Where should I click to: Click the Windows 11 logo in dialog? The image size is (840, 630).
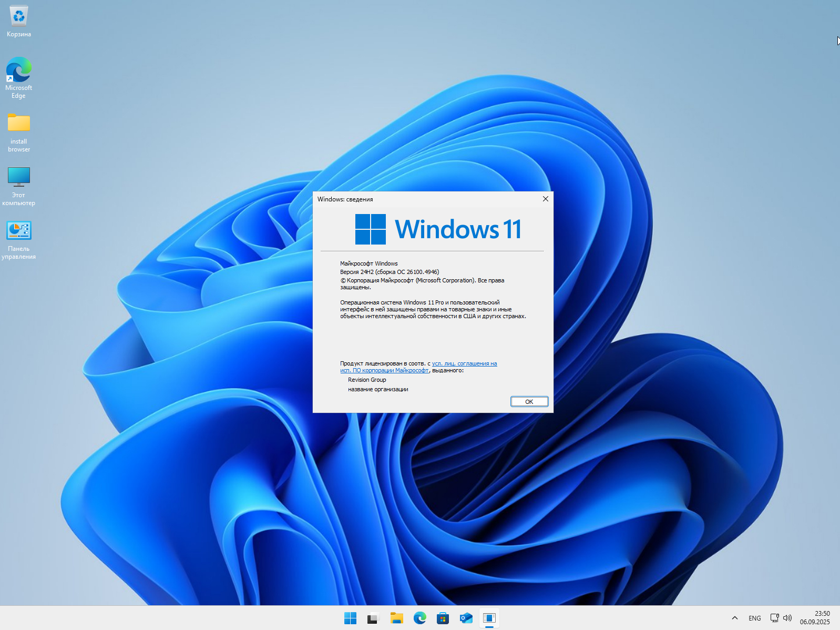click(x=438, y=229)
